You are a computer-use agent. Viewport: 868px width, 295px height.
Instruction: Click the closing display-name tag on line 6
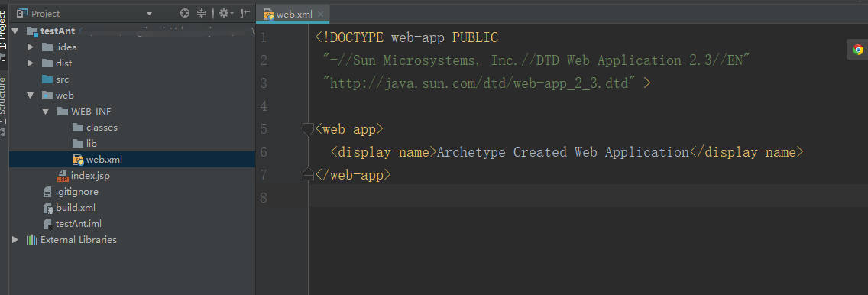click(x=746, y=151)
